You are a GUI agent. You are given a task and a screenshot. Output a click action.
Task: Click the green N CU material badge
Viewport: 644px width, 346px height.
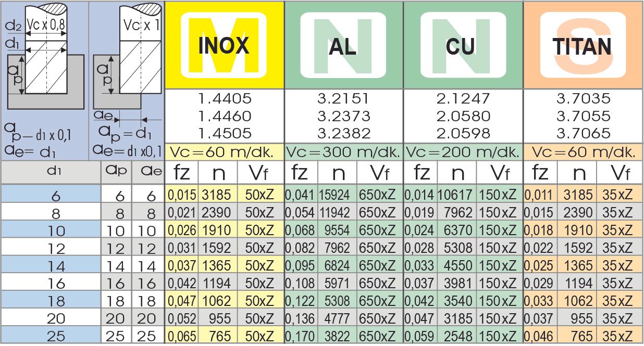[x=463, y=46]
